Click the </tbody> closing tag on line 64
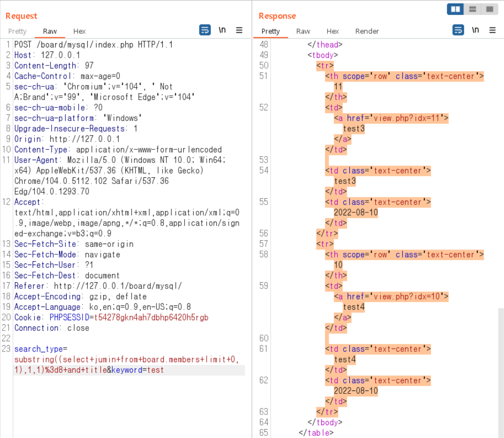Screen dimensions: 504x438 (325, 423)
